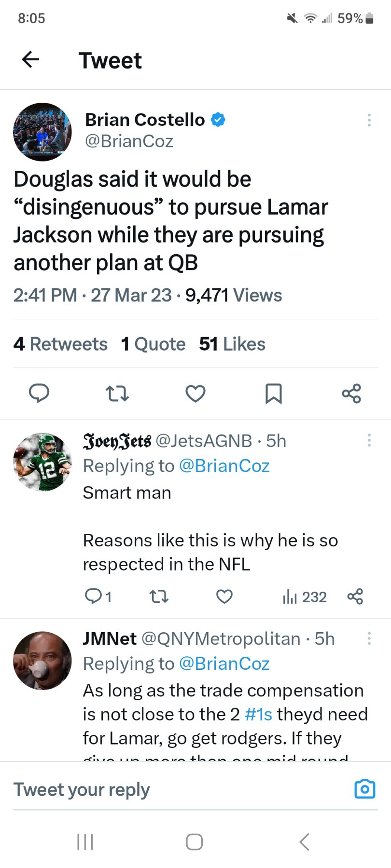391x868 pixels.
Task: Open comments on JoeyJets reply
Action: point(93,597)
